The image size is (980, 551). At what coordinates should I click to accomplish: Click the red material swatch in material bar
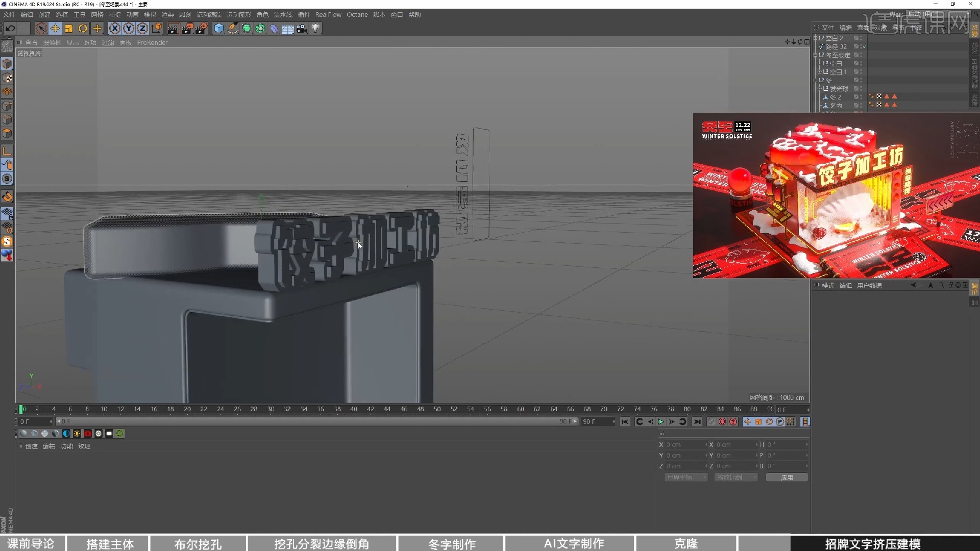pos(88,434)
